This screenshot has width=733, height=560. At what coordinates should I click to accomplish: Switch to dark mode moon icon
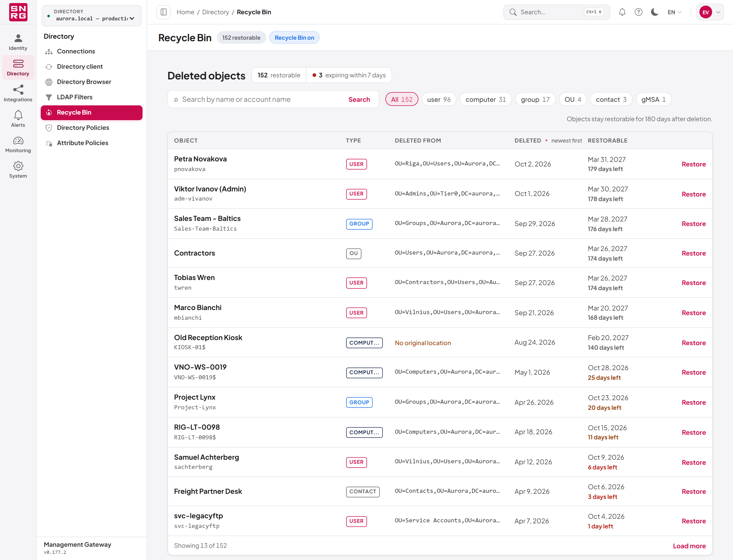coord(654,12)
